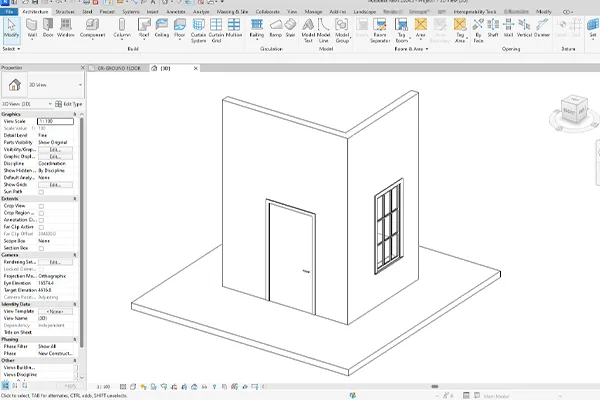
Task: Select the Model Line tool
Action: point(323,31)
